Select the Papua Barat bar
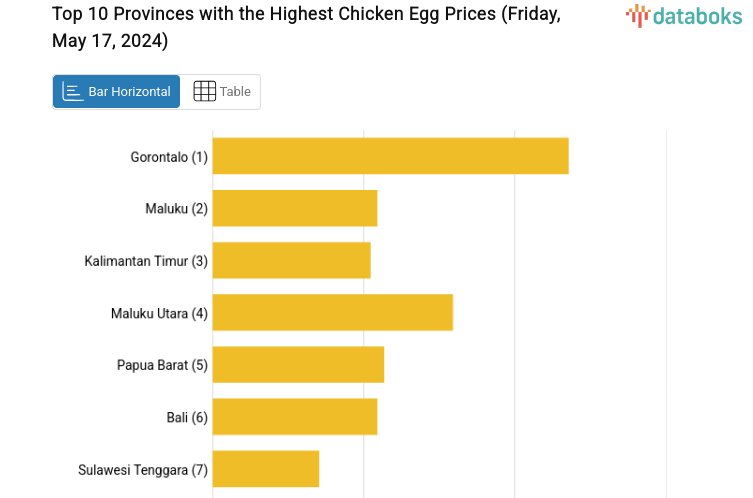 (x=298, y=364)
